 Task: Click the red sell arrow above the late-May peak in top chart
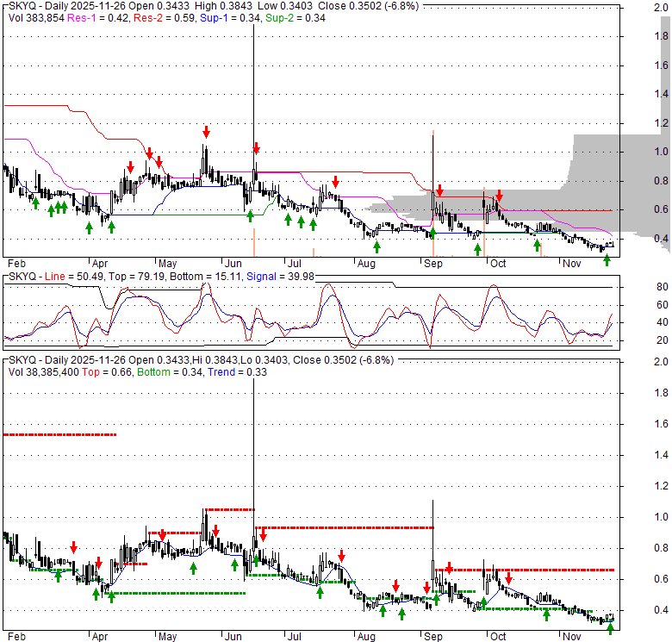click(207, 132)
